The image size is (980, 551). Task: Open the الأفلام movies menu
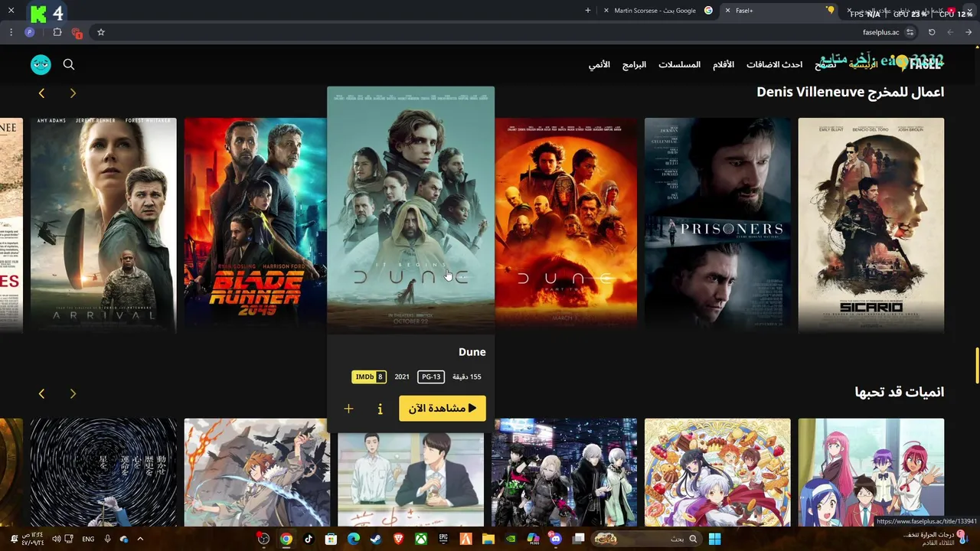click(x=724, y=64)
